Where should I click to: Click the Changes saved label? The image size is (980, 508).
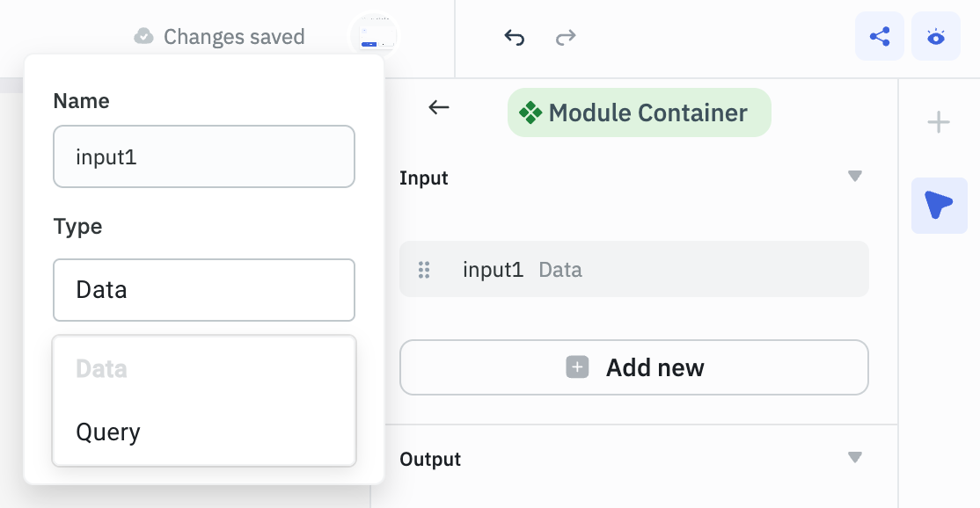point(234,36)
